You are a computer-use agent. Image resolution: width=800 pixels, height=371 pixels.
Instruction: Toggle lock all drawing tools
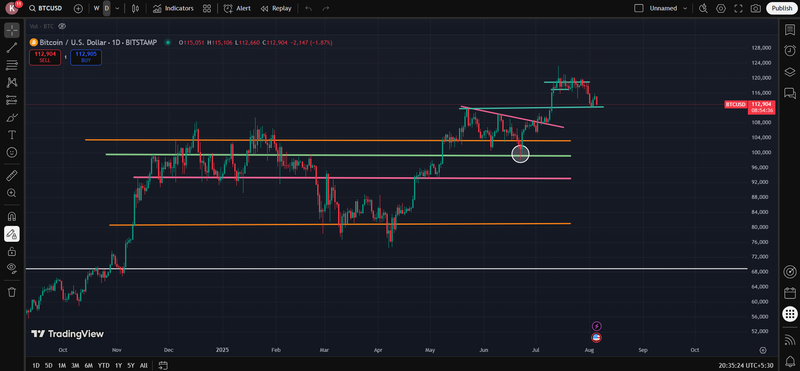tap(12, 251)
